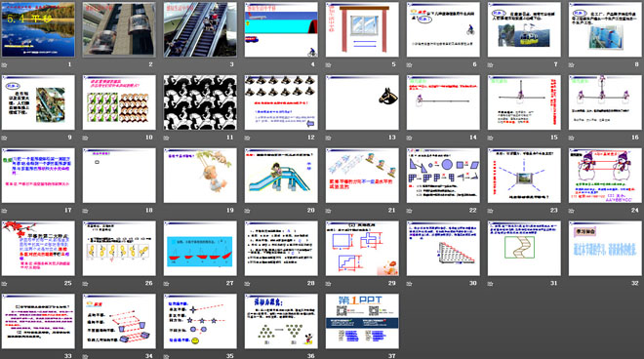Image resolution: width=644 pixels, height=359 pixels.
Task: Select slide 24 with two snowmen
Action: 605,176
